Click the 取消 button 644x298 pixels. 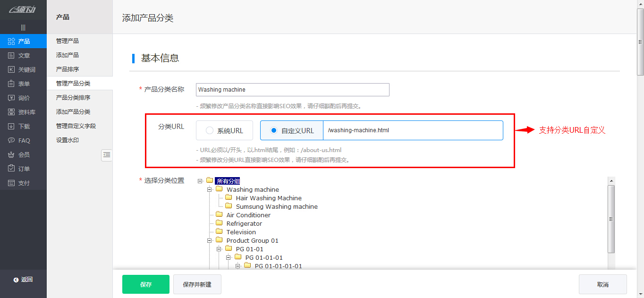coord(602,284)
